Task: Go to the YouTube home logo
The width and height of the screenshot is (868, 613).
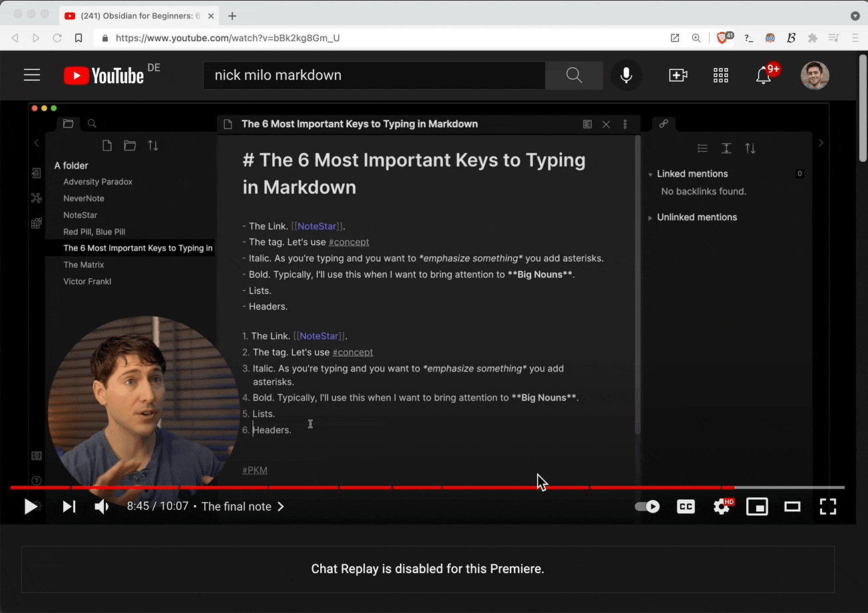Action: (104, 75)
